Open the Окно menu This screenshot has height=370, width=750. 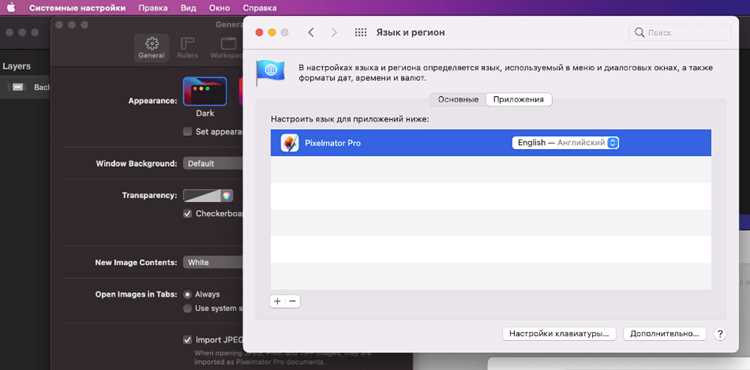coord(220,8)
